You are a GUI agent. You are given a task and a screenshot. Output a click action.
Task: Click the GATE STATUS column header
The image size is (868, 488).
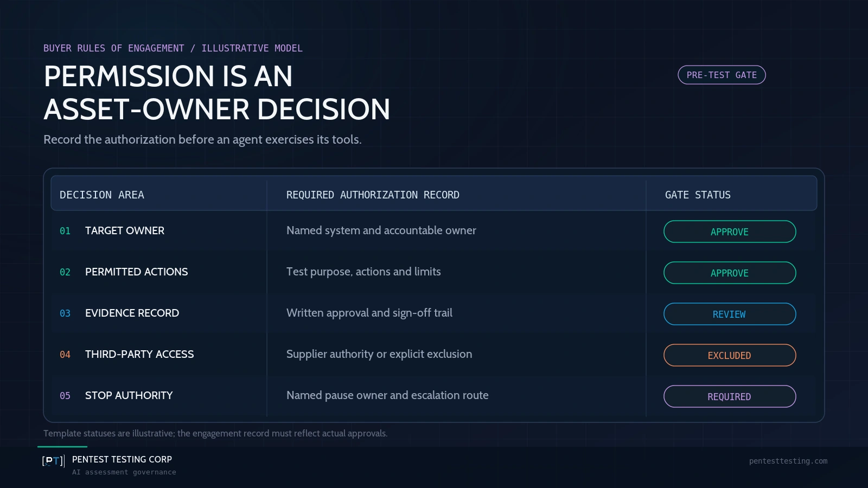click(698, 195)
